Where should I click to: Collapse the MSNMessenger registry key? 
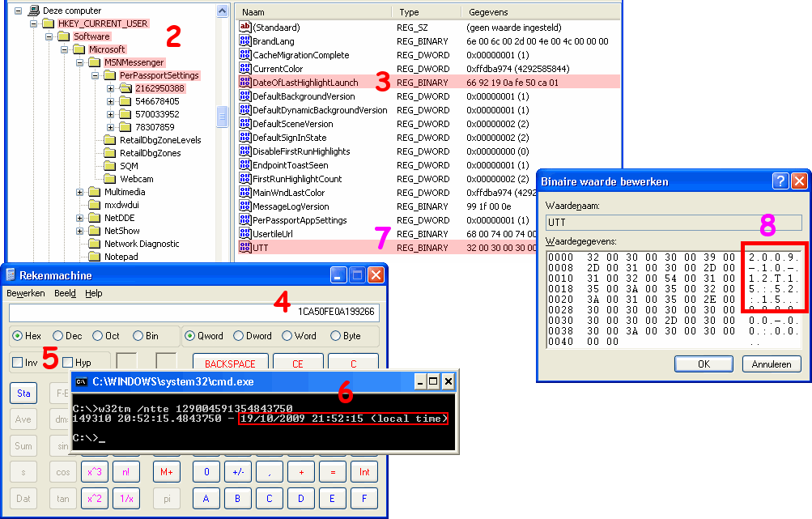click(x=79, y=62)
